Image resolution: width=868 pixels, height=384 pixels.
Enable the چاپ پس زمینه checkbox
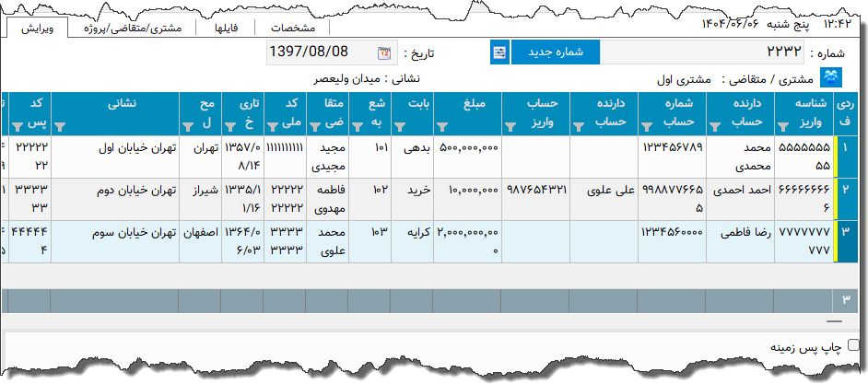tap(854, 345)
